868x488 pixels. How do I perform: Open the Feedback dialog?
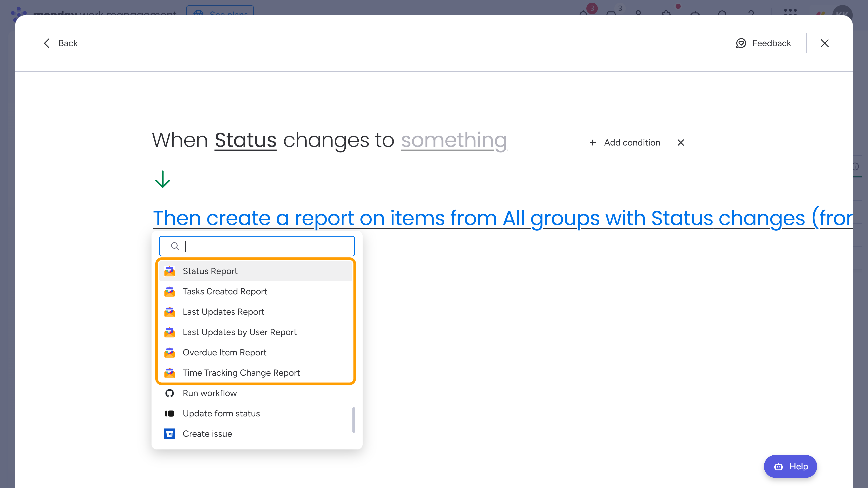[x=763, y=43]
